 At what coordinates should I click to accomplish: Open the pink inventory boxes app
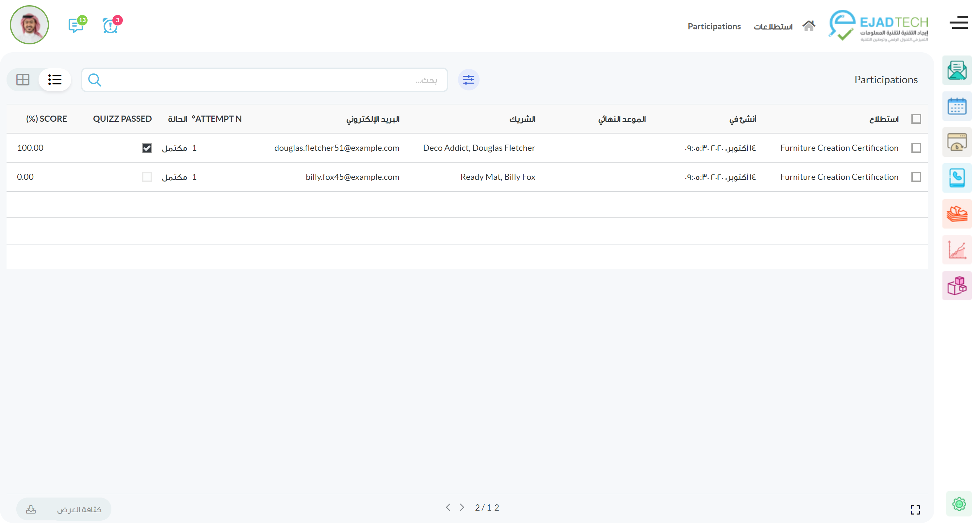[x=957, y=285]
